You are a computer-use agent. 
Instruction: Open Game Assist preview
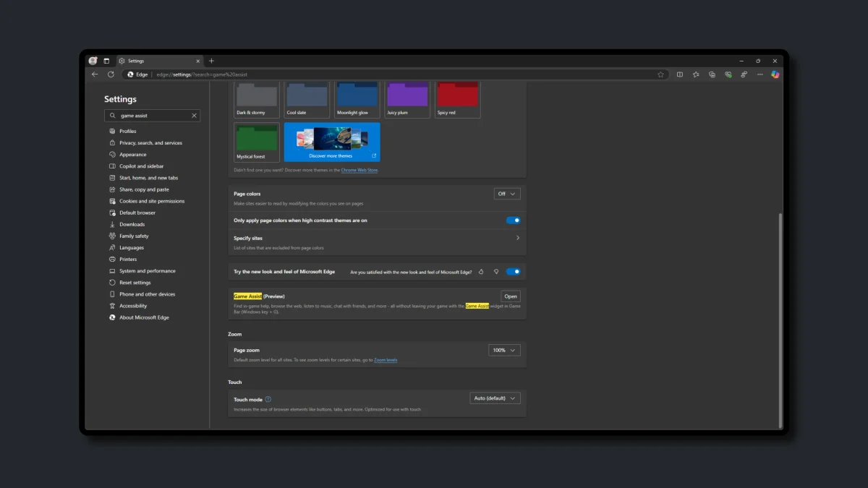[x=510, y=296]
